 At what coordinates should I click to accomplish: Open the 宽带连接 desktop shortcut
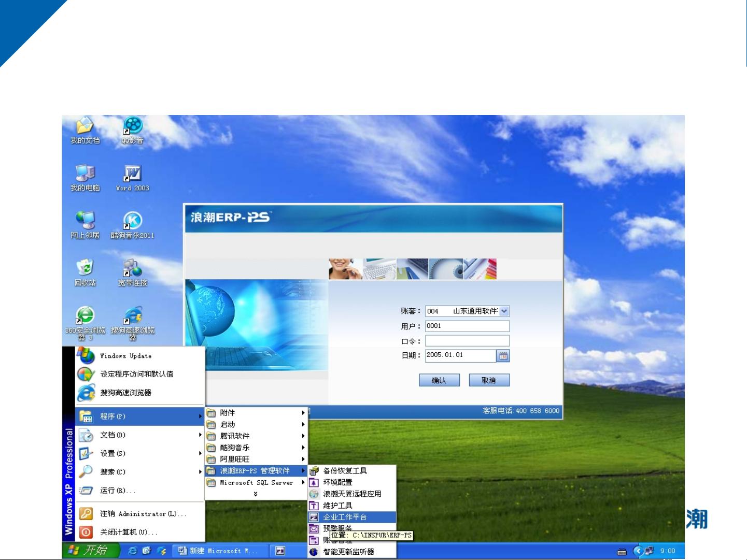(x=133, y=272)
